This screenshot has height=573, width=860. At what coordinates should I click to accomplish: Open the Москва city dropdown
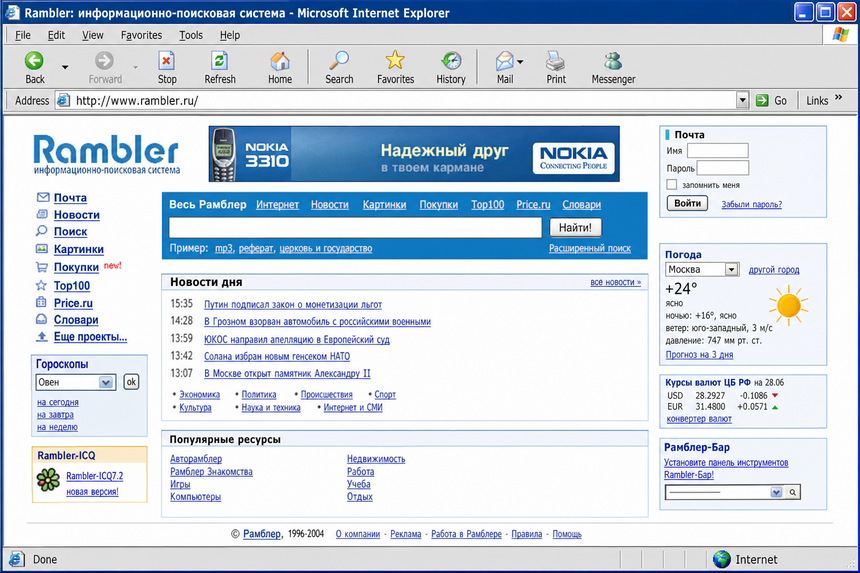(731, 269)
